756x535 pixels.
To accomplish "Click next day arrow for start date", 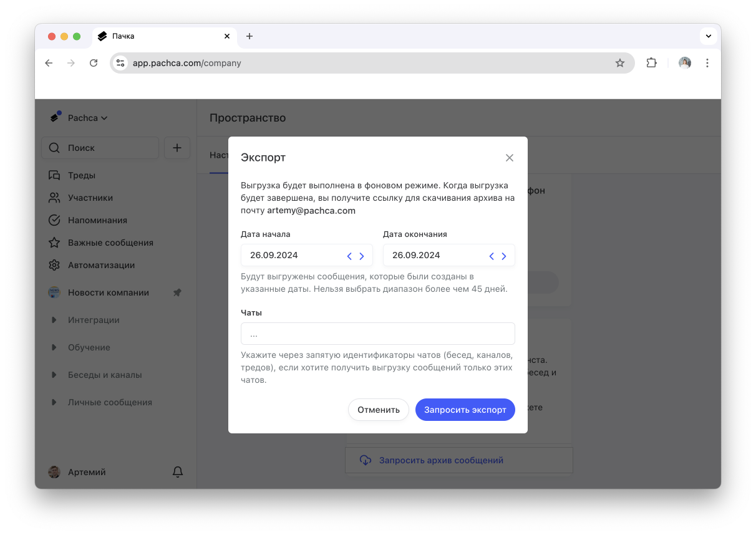I will tap(362, 256).
